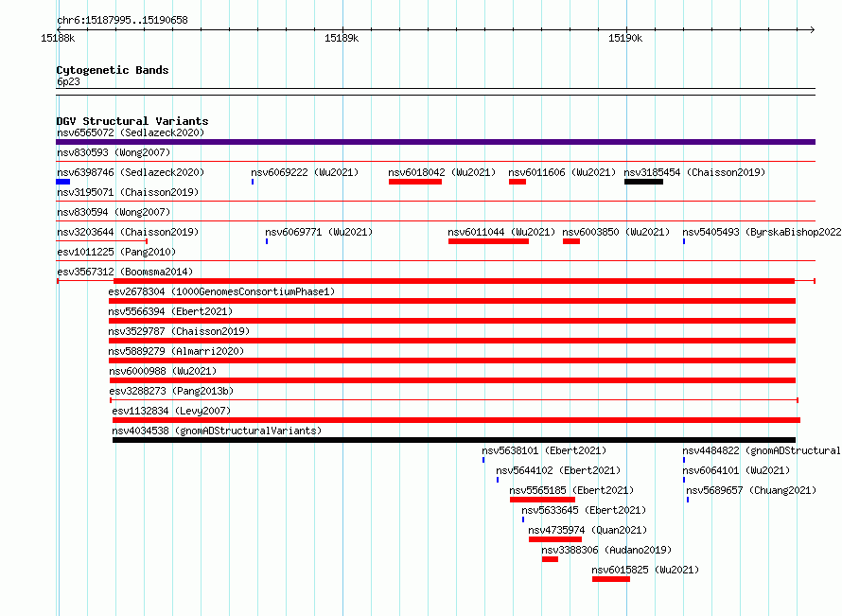The image size is (842, 616).
Task: Click the nsv6003850 (Wu2021) label
Action: [616, 232]
